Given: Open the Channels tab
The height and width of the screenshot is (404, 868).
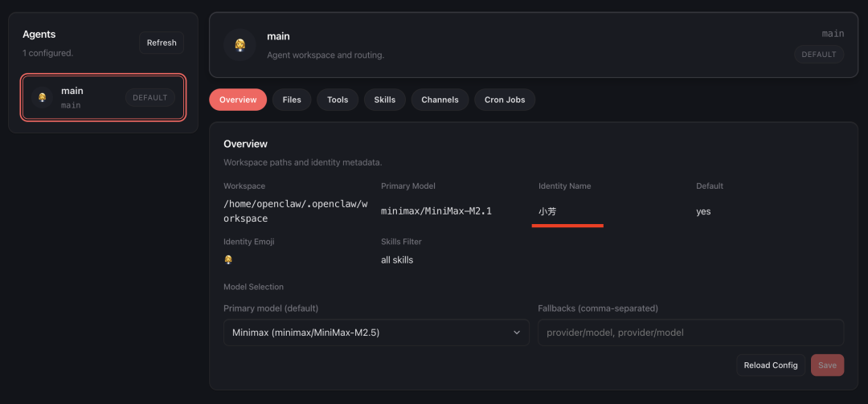Looking at the screenshot, I should 440,100.
